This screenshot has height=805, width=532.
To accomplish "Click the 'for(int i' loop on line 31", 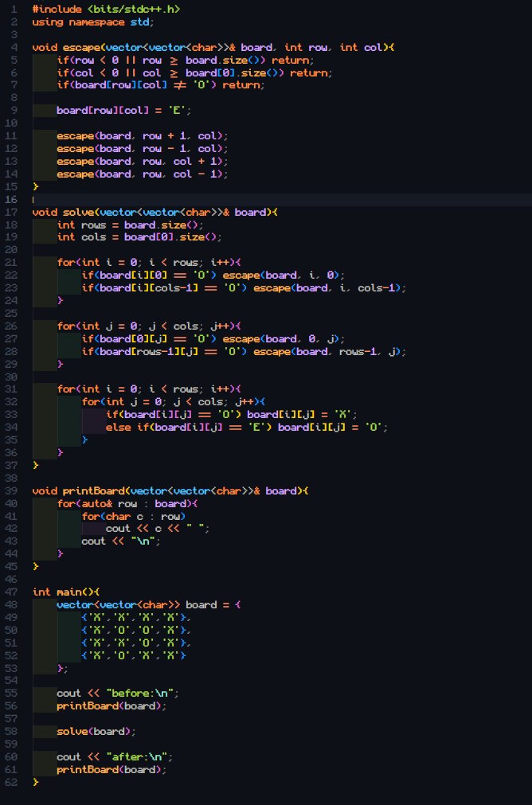I will point(148,389).
